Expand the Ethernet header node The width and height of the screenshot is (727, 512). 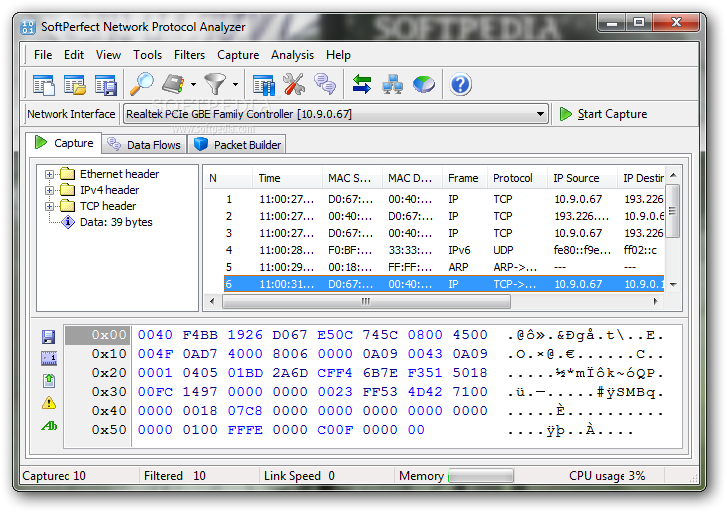pos(49,174)
